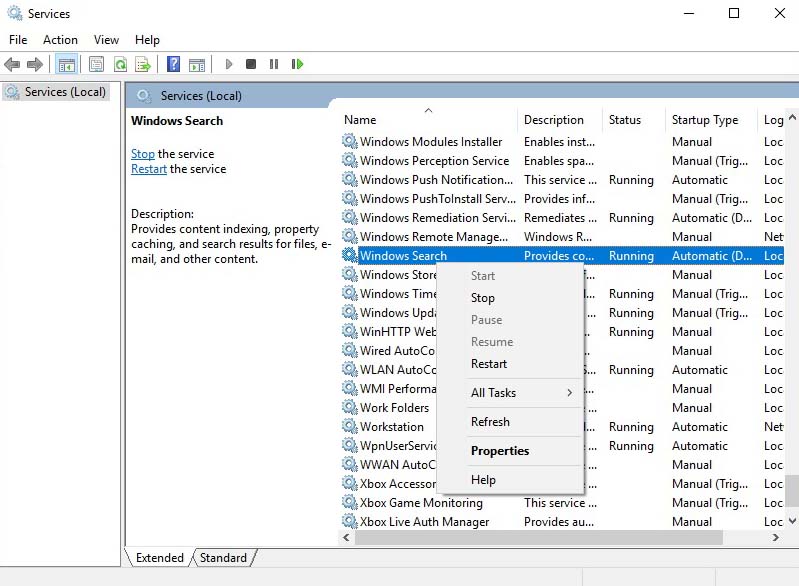Click gear icon of Windows Remote Management row
Screen dimensions: 799x586
[x=350, y=236]
